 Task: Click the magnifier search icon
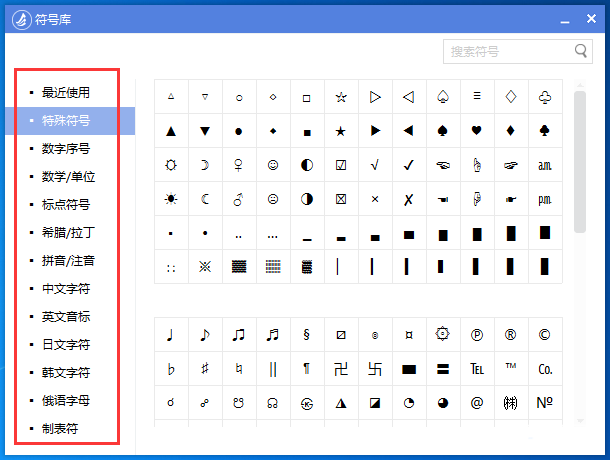[581, 51]
